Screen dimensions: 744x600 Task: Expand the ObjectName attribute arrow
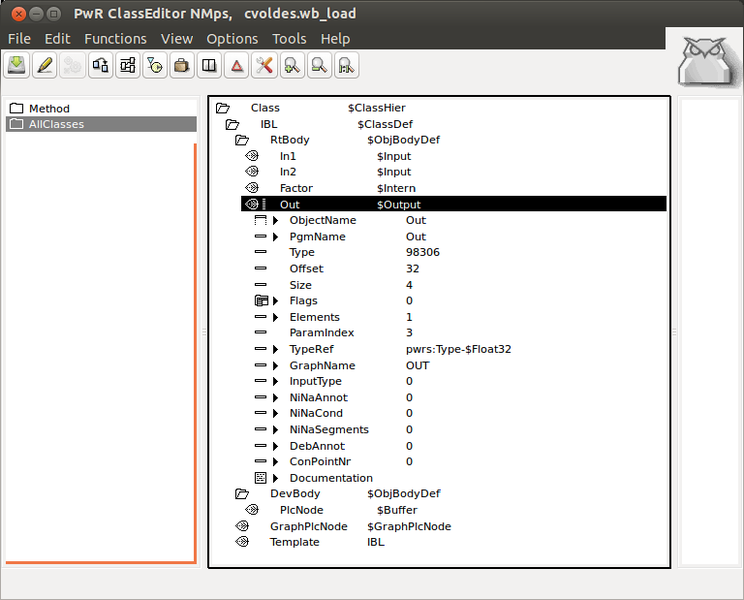(276, 221)
